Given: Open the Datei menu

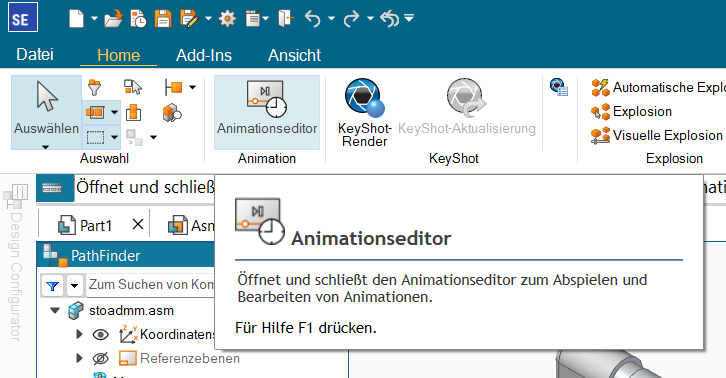Looking at the screenshot, I should (x=35, y=55).
